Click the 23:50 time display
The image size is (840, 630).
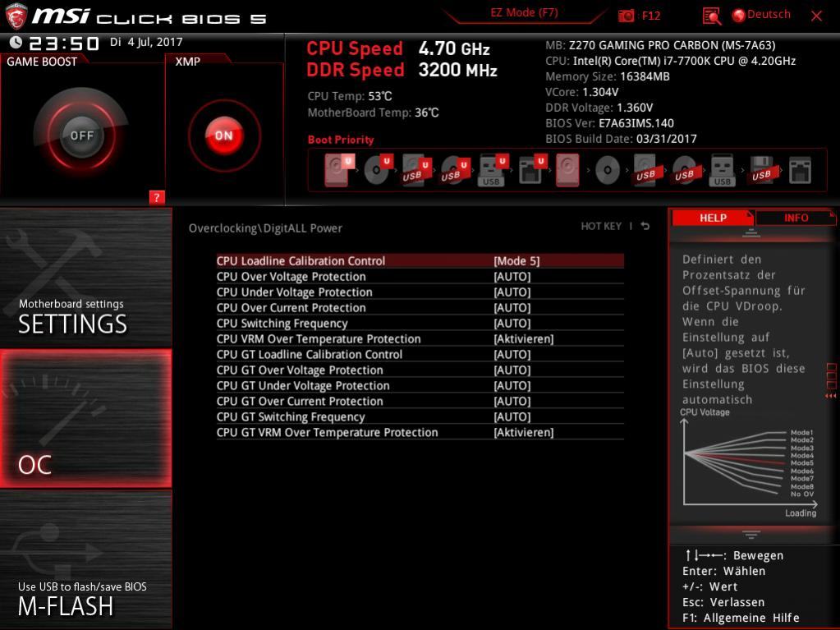tap(64, 44)
